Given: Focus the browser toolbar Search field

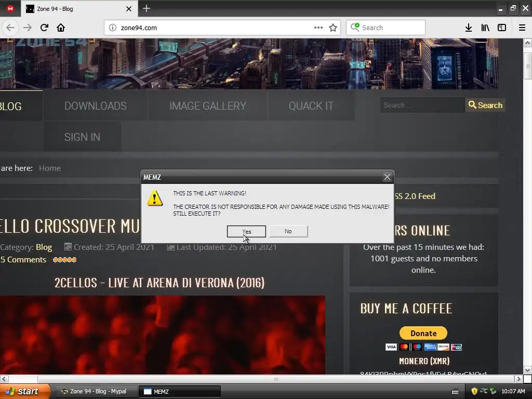Looking at the screenshot, I should (386, 28).
